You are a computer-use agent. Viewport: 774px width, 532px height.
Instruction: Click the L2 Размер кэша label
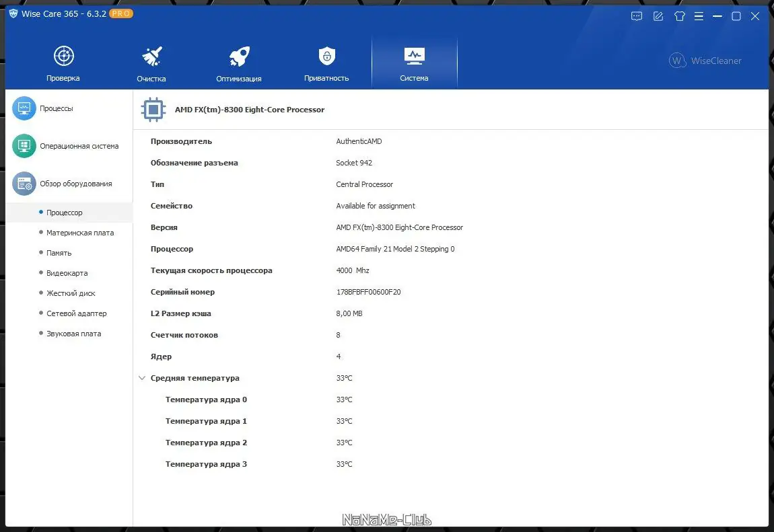[180, 313]
